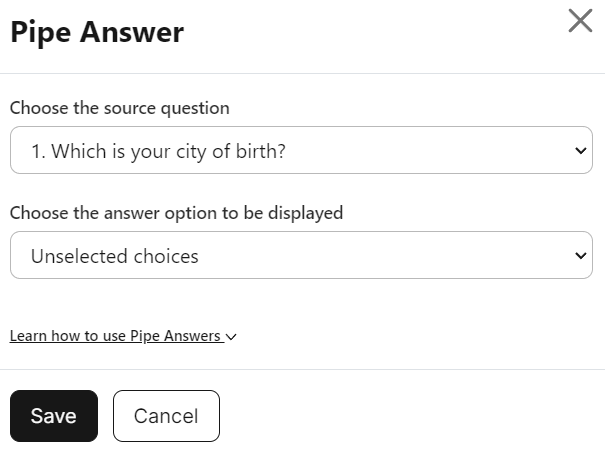605x449 pixels.
Task: Select the 'Which is your city of birth?' field
Action: pyautogui.click(x=301, y=151)
